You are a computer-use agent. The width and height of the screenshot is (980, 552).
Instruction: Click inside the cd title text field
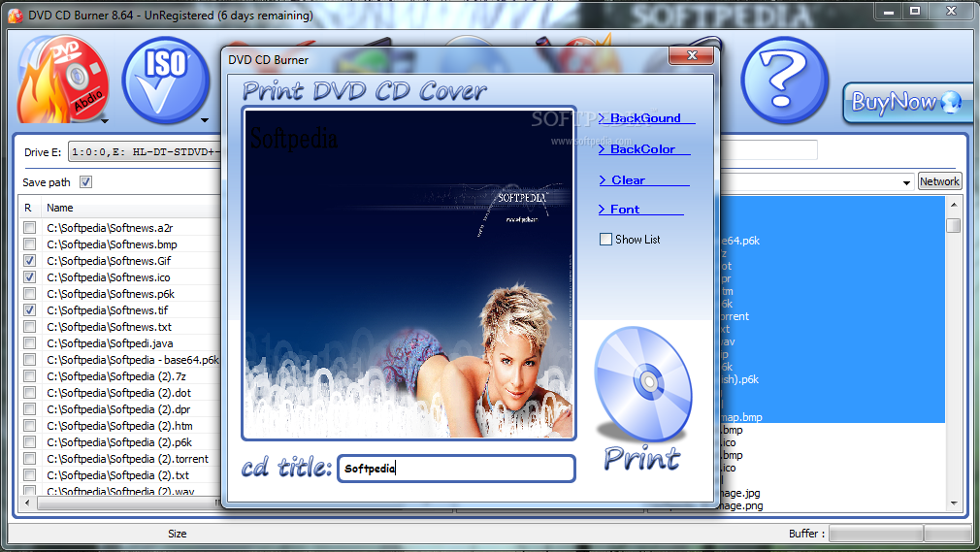tap(456, 469)
